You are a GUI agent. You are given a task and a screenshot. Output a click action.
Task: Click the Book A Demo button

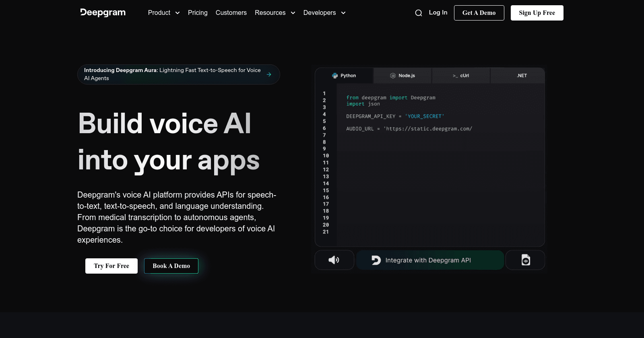(171, 266)
